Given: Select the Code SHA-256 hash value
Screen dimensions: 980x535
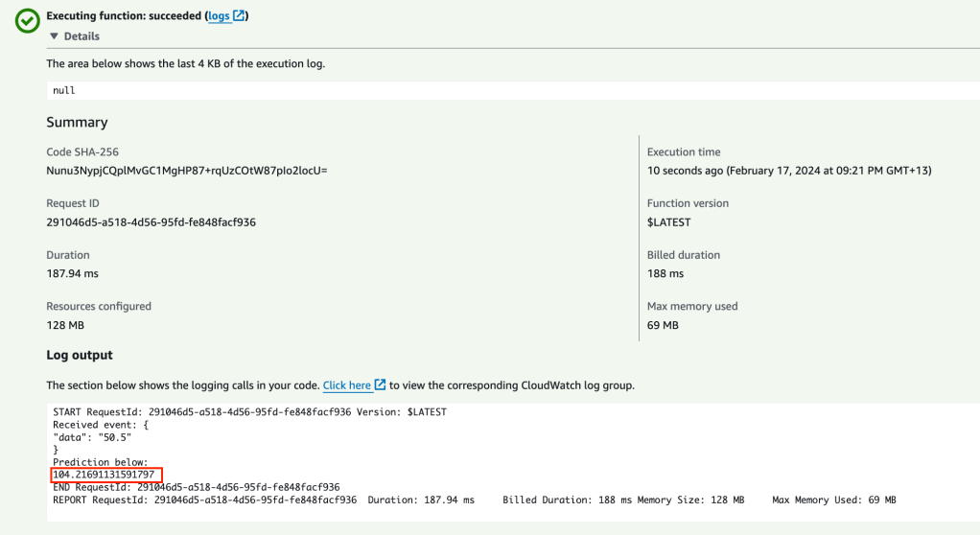Looking at the screenshot, I should (x=187, y=171).
